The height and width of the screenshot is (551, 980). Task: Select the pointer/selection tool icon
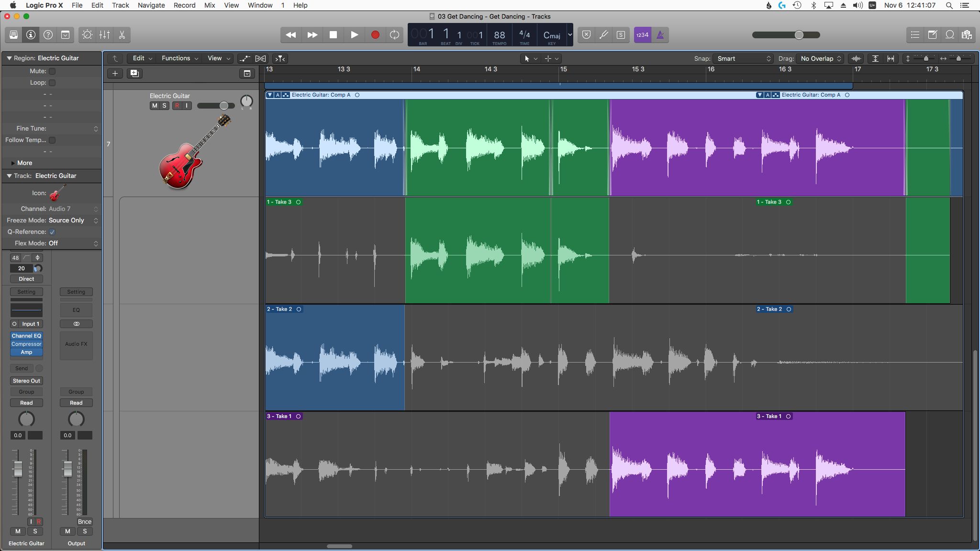(x=527, y=58)
